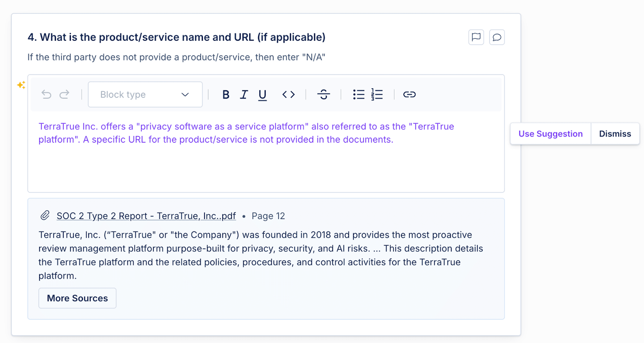This screenshot has width=644, height=343.
Task: Open the Block type dropdown
Action: (145, 94)
